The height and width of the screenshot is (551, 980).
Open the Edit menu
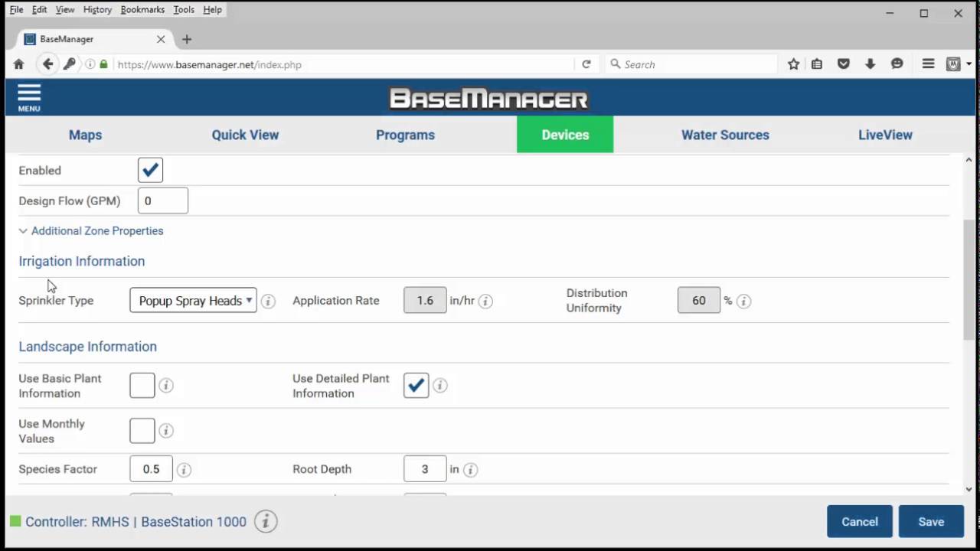point(39,9)
